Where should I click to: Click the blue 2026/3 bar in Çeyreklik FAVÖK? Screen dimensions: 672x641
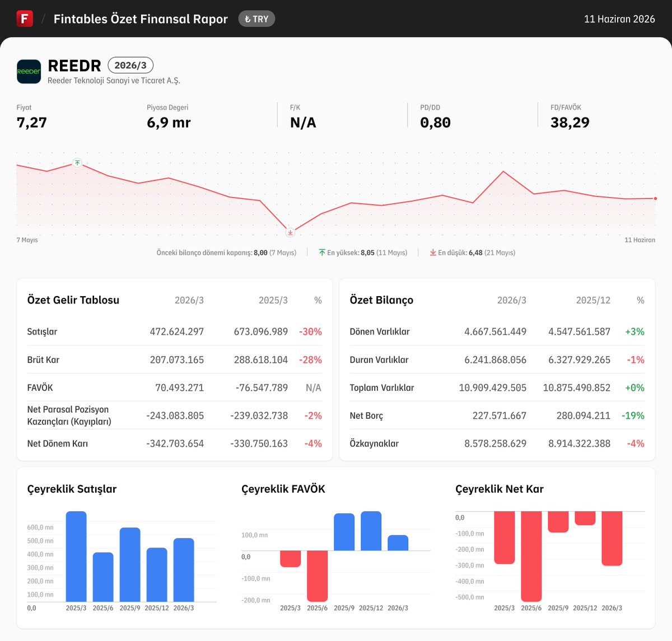pyautogui.click(x=398, y=542)
